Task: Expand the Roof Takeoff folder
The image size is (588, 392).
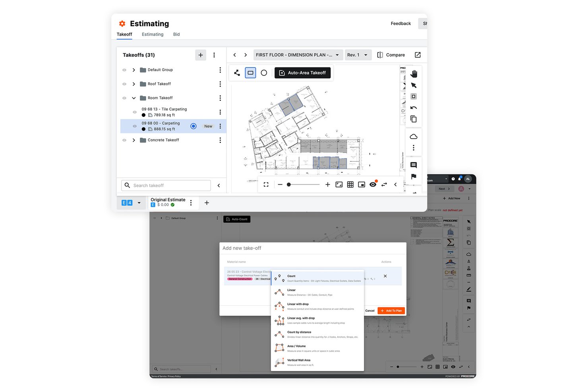Action: point(134,84)
